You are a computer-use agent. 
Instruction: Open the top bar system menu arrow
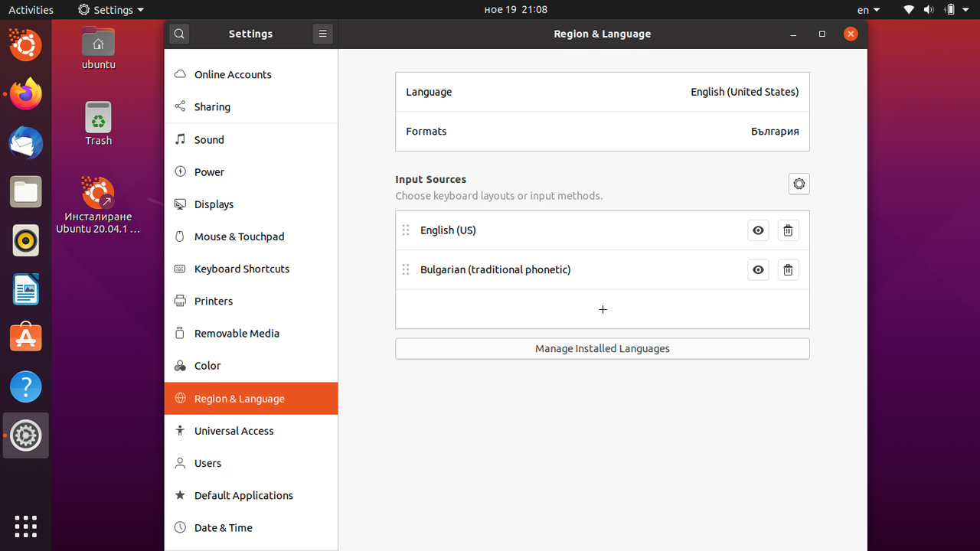coord(966,10)
